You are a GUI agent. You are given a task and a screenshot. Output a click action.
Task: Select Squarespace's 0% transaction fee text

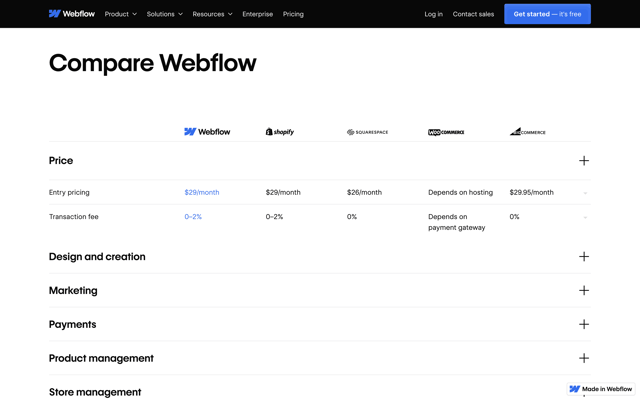click(351, 217)
